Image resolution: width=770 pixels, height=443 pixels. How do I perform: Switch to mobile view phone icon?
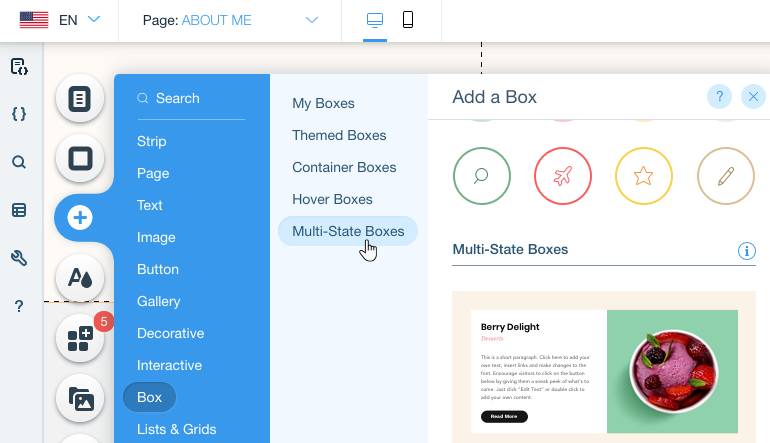(408, 20)
